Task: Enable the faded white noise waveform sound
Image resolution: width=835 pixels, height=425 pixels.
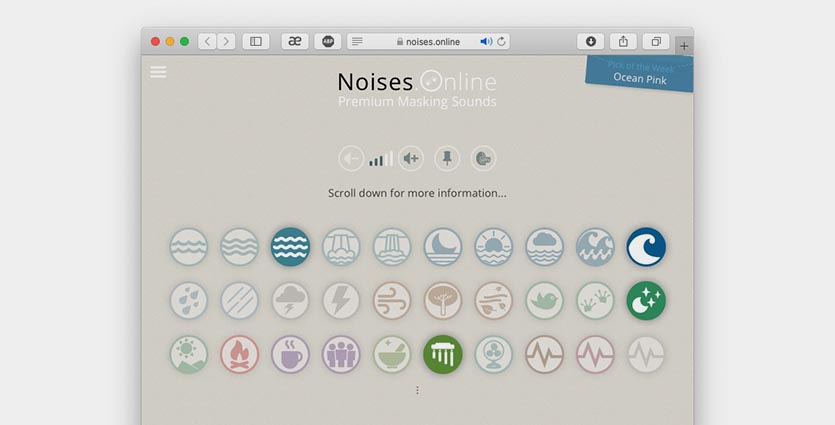Action: click(646, 354)
